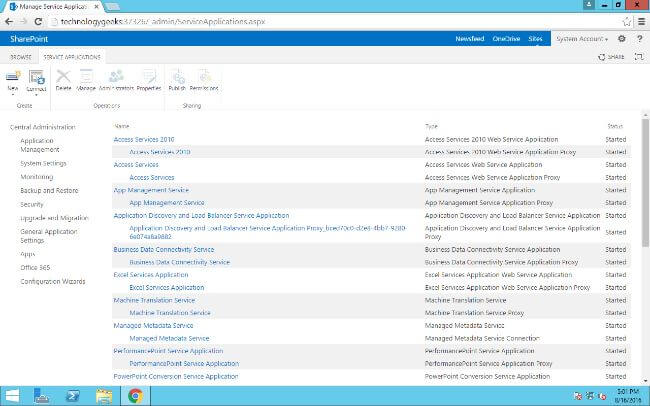Click the Type column header
Image resolution: width=650 pixels, height=406 pixels.
click(431, 126)
